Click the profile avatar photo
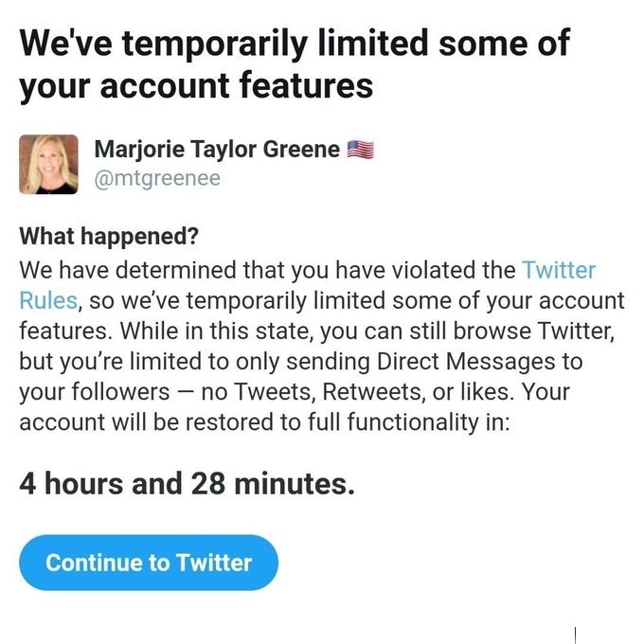This screenshot has height=644, width=644. tap(48, 164)
